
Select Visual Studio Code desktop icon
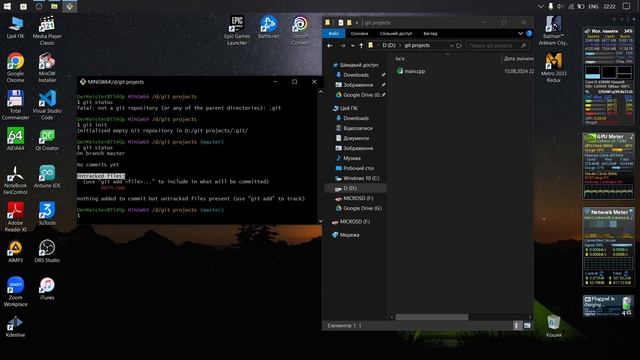tap(47, 105)
